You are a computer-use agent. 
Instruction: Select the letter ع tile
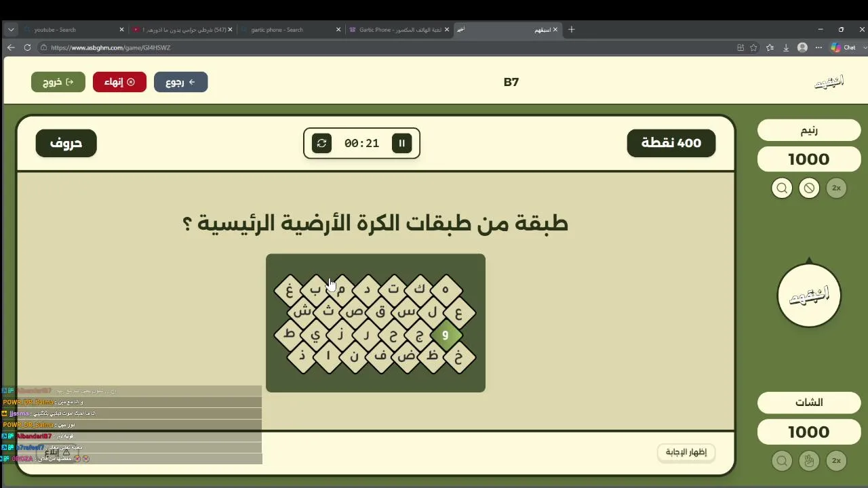458,312
